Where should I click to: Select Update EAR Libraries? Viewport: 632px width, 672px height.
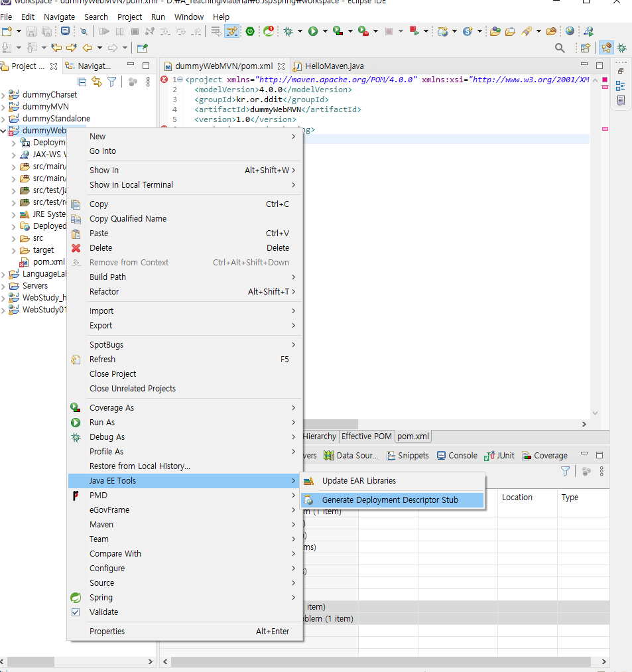(x=393, y=481)
